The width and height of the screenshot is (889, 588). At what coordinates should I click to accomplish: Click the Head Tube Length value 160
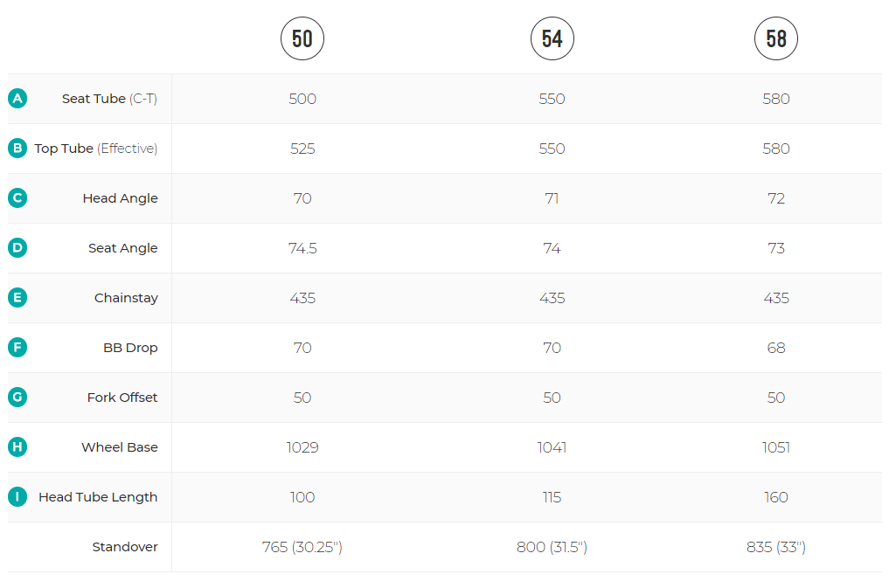(x=776, y=497)
